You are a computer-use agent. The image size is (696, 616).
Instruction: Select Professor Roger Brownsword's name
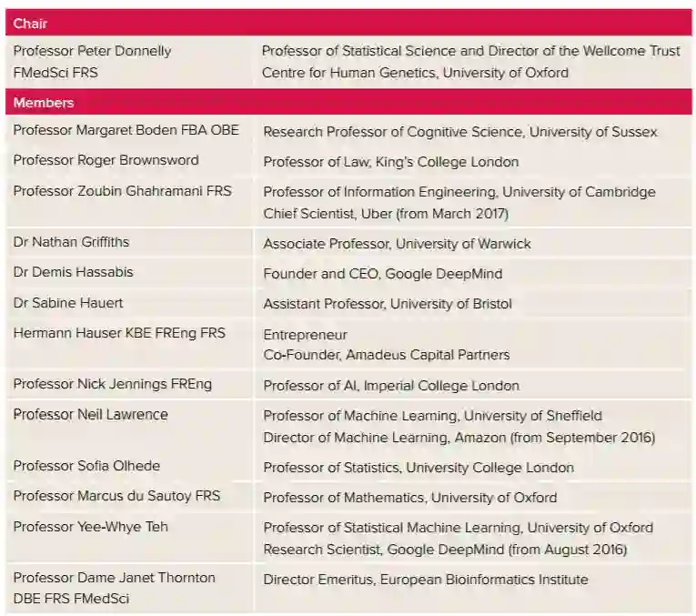point(106,160)
